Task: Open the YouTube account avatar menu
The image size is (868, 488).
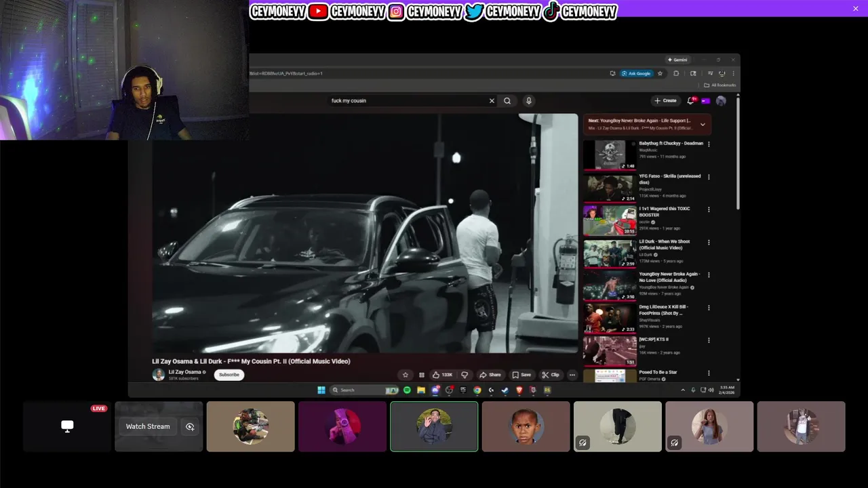Action: (721, 100)
